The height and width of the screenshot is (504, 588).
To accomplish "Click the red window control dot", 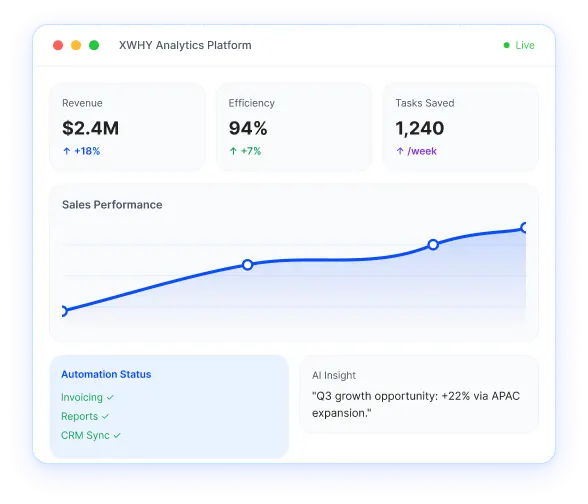I will (58, 45).
